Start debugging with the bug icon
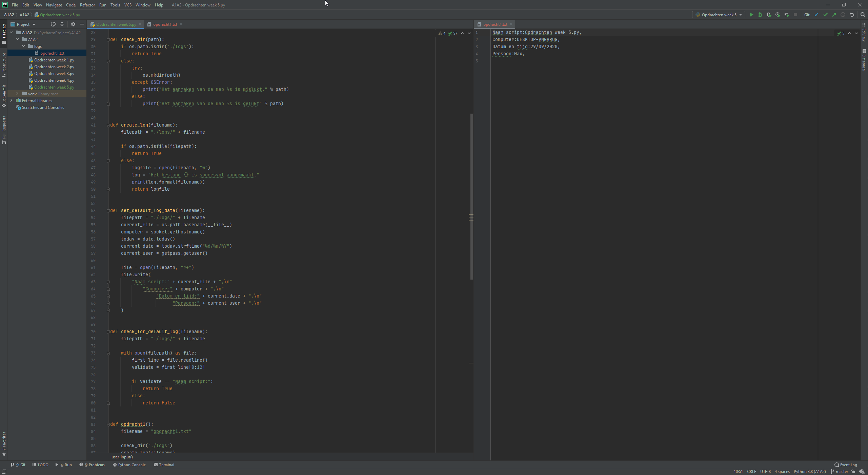Screen dimensions: 868x475 [760, 15]
